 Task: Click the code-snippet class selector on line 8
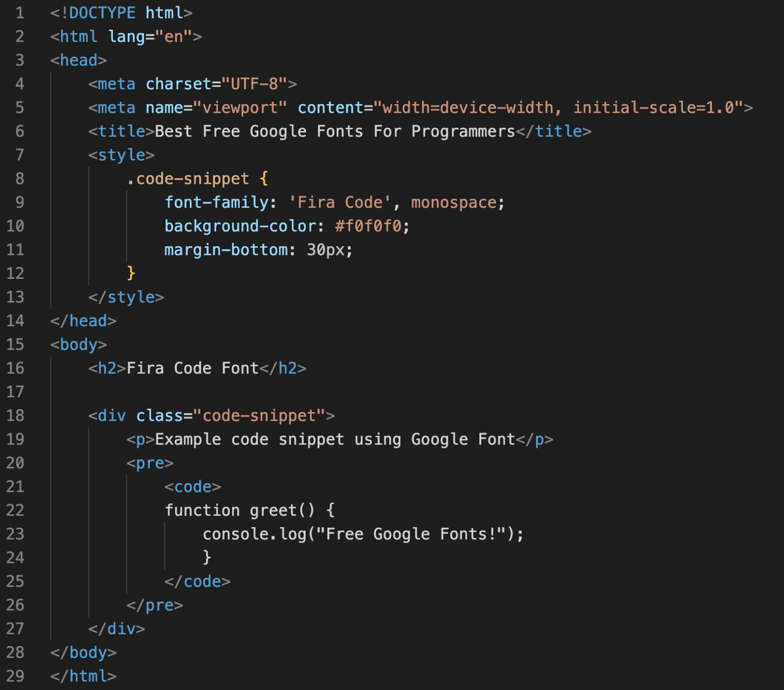187,178
